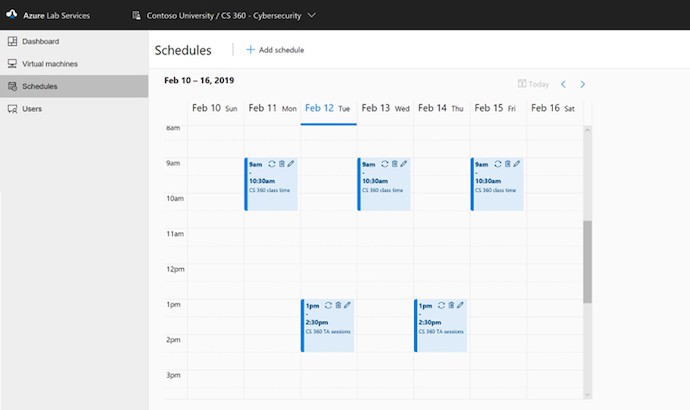The image size is (690, 410).
Task: Edit the Wednesday 9am class time event
Action: tap(404, 164)
